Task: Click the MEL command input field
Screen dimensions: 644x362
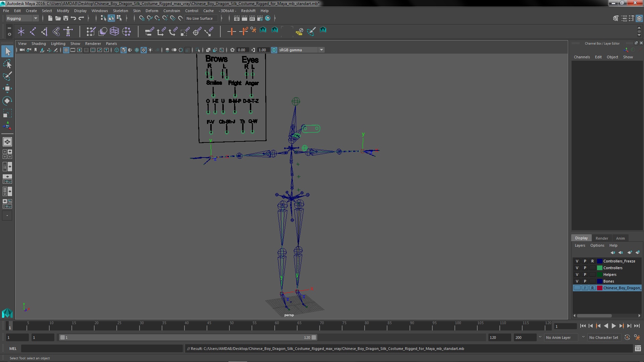Action: 102,349
